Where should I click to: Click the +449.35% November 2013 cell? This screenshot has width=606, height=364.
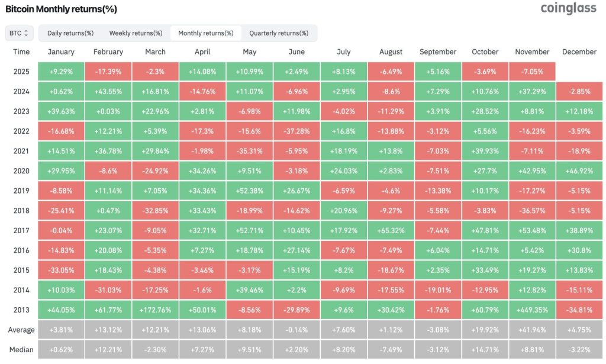531,309
